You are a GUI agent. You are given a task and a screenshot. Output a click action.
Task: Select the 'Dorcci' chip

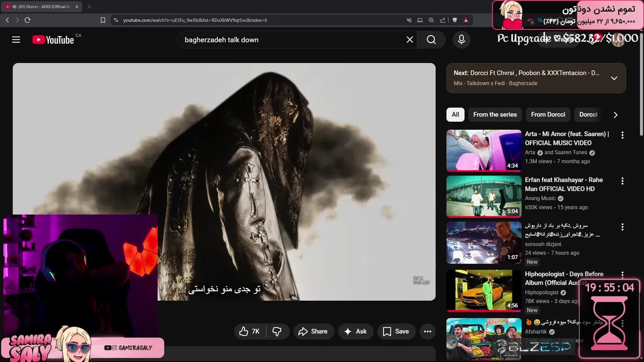(588, 115)
